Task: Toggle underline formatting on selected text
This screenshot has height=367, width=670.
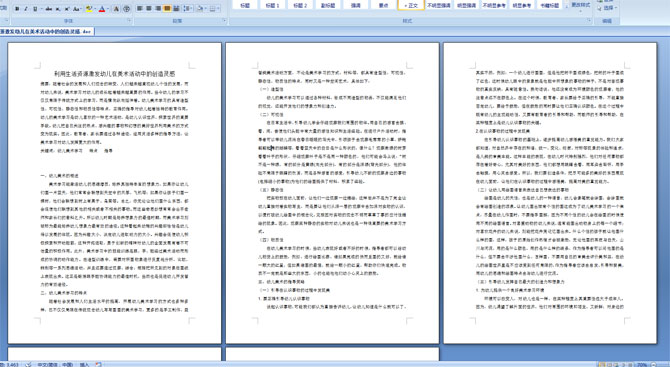Action: click(35, 9)
